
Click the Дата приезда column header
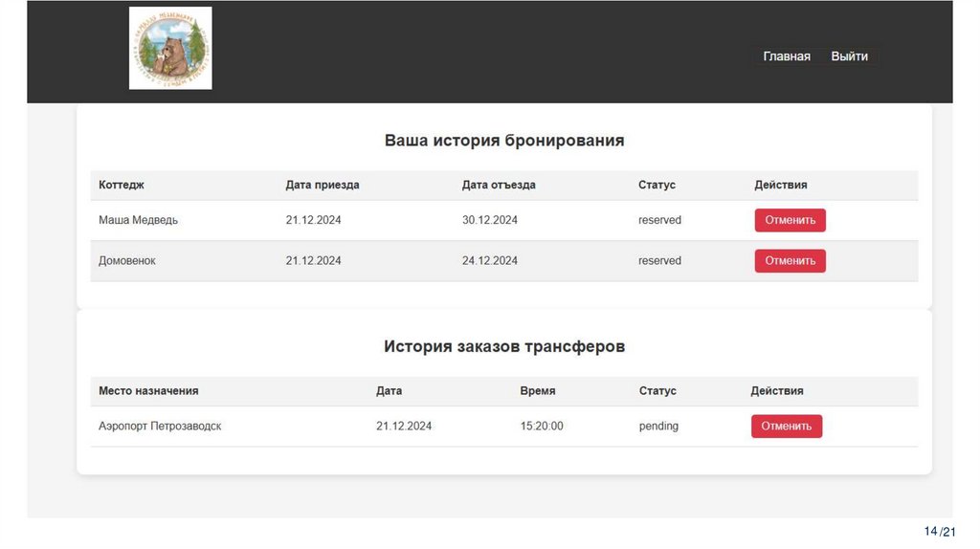coord(323,185)
